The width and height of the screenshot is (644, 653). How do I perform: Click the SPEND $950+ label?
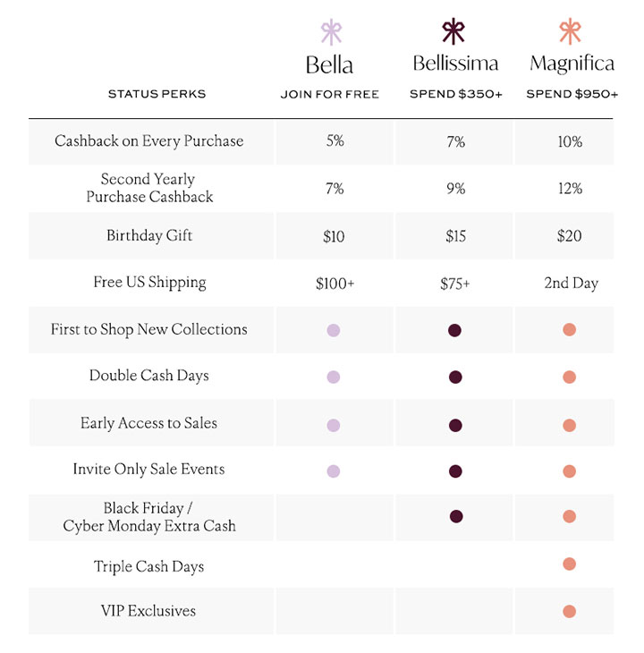(x=572, y=94)
